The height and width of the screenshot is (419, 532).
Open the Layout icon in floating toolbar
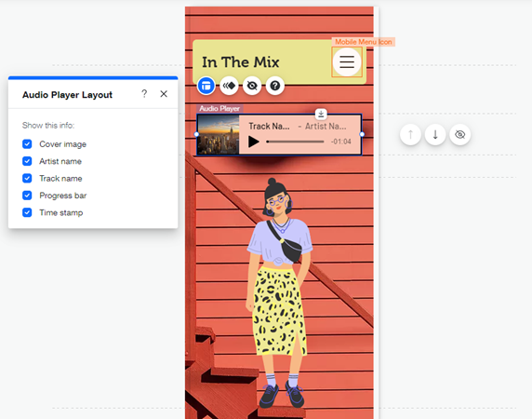206,86
